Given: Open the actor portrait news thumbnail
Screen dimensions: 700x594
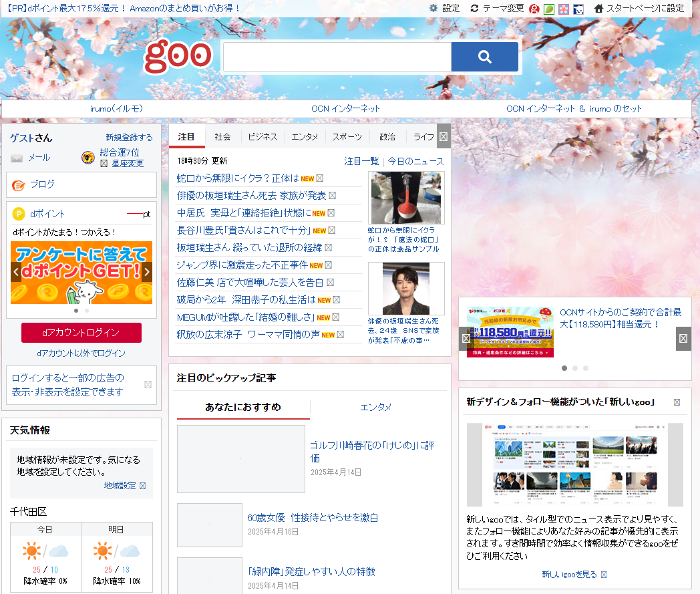Looking at the screenshot, I should tap(406, 289).
